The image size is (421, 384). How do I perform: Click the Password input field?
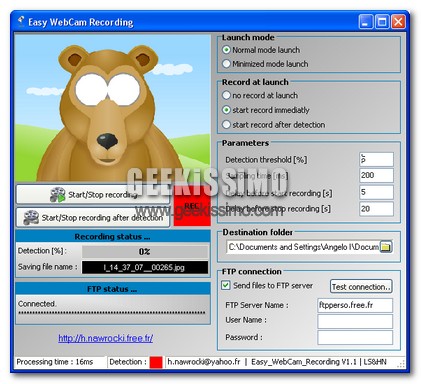(x=355, y=337)
